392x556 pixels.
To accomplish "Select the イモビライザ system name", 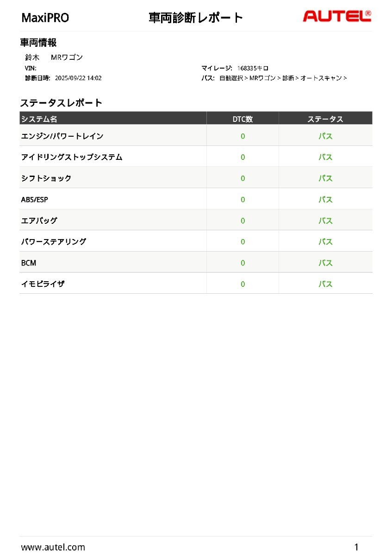I will (43, 284).
